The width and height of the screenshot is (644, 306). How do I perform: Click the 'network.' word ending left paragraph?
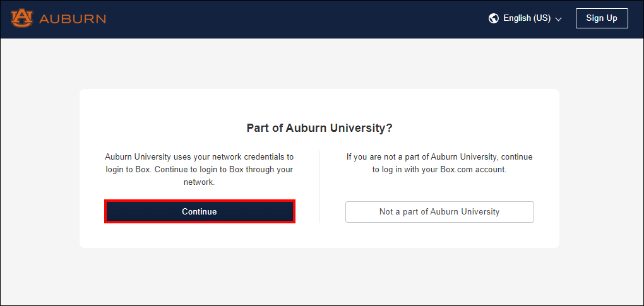(x=200, y=182)
